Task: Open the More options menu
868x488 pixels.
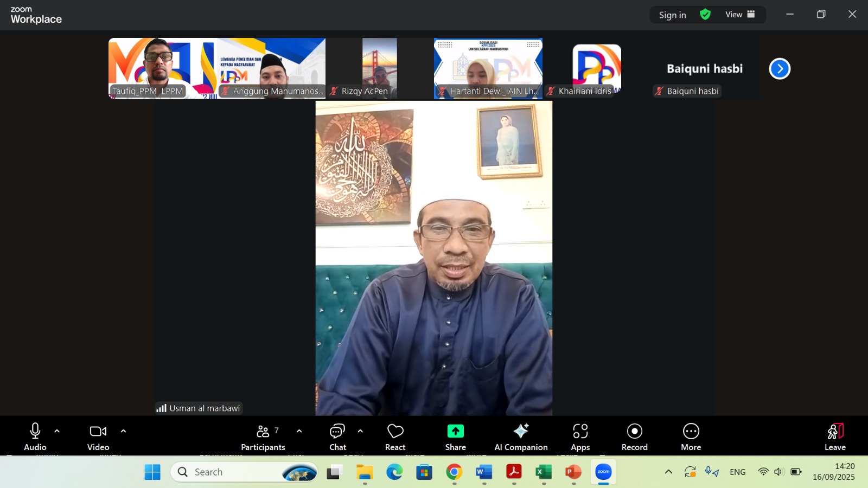Action: 691,436
